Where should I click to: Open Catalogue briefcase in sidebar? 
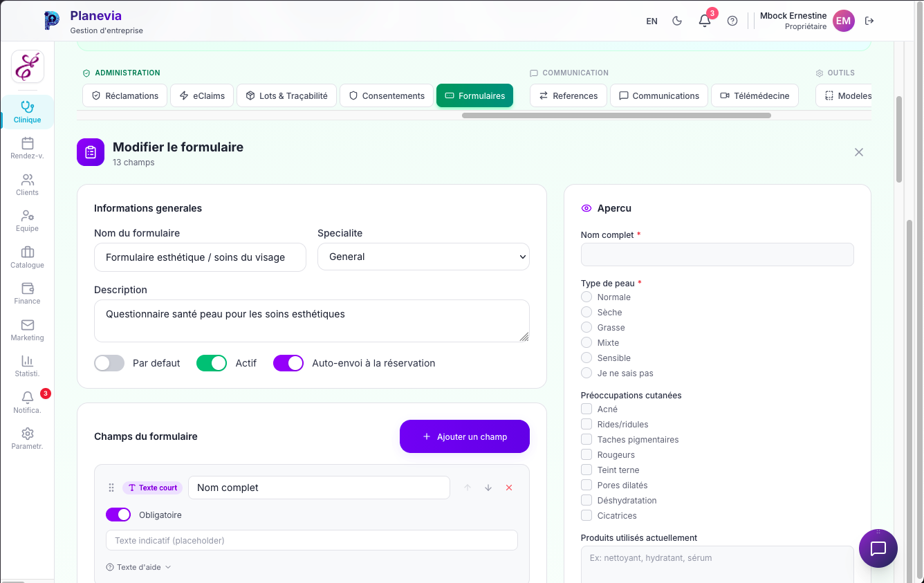27,257
